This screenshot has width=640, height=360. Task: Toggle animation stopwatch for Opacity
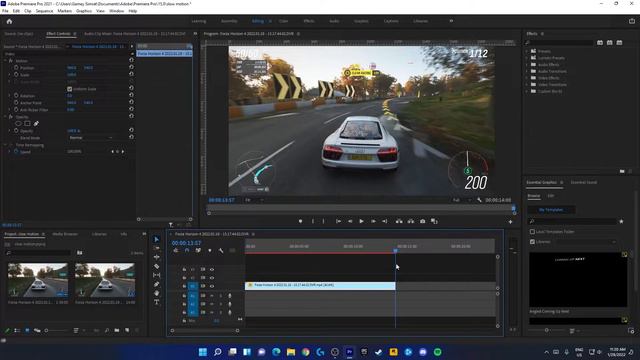click(16, 131)
